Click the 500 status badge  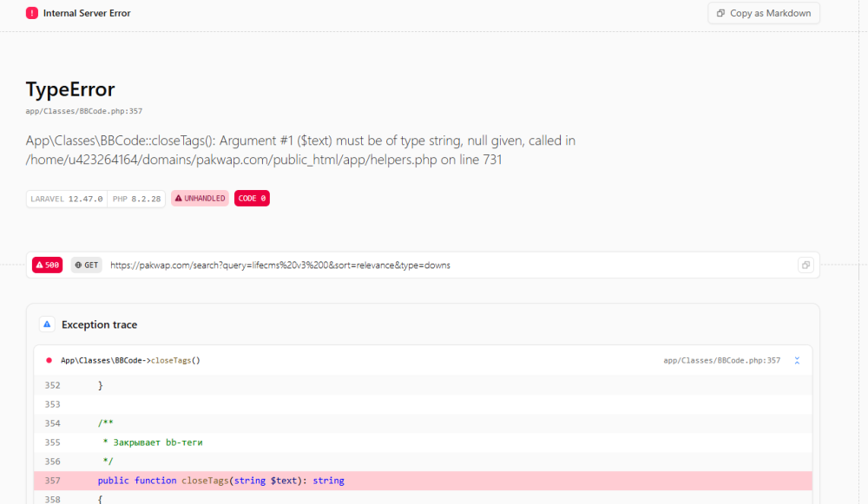47,265
